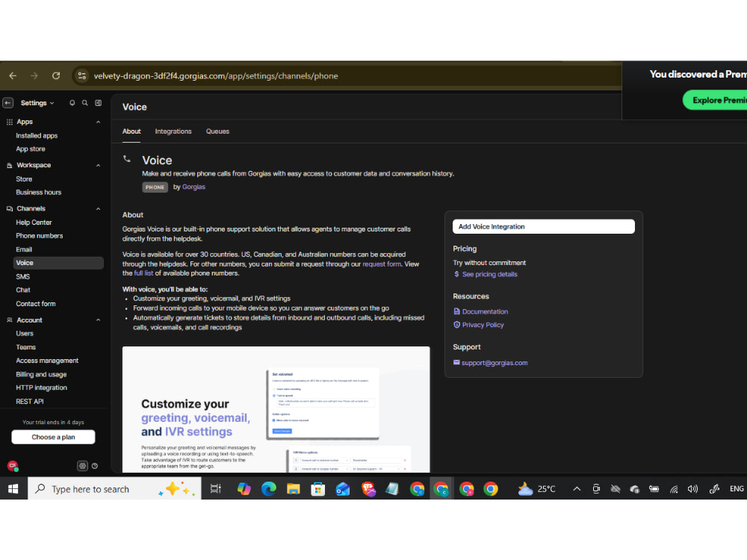
Task: Open Business hours settings
Action: pyautogui.click(x=39, y=193)
